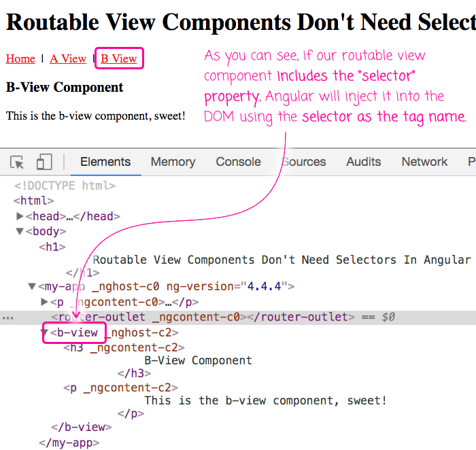This screenshot has width=476, height=450.
Task: Click the B View link
Action: (x=119, y=58)
